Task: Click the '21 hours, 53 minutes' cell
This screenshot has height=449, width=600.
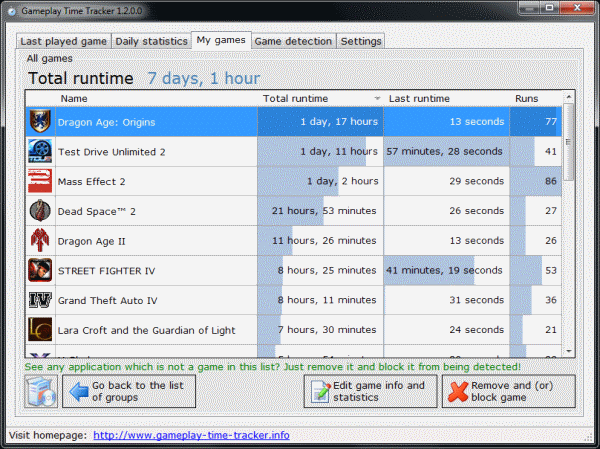Action: click(x=320, y=211)
